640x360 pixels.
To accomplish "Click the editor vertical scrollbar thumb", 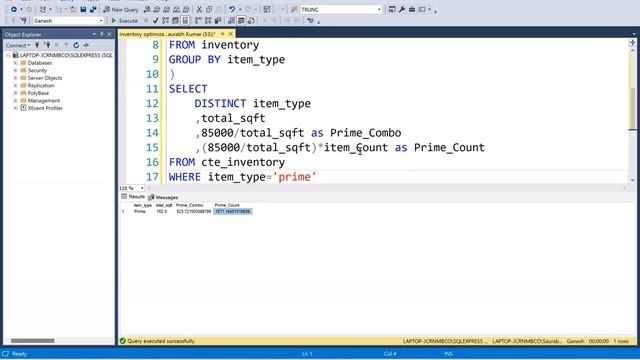I will (x=633, y=108).
